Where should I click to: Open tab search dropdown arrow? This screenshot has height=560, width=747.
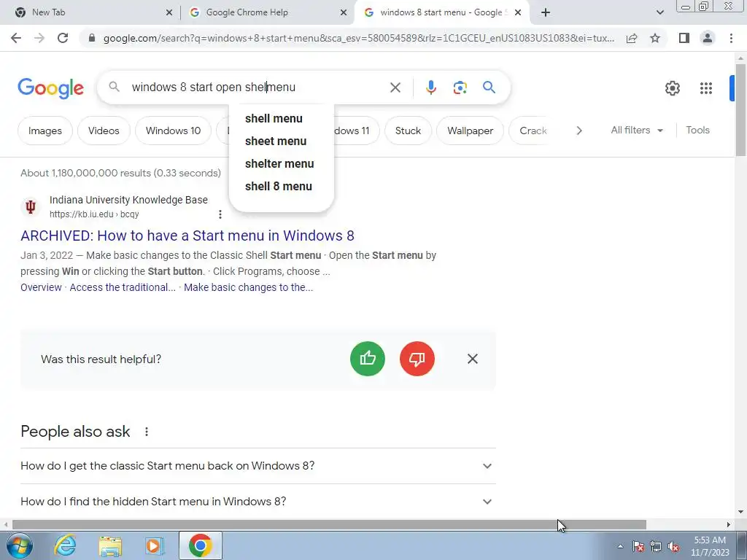(659, 12)
